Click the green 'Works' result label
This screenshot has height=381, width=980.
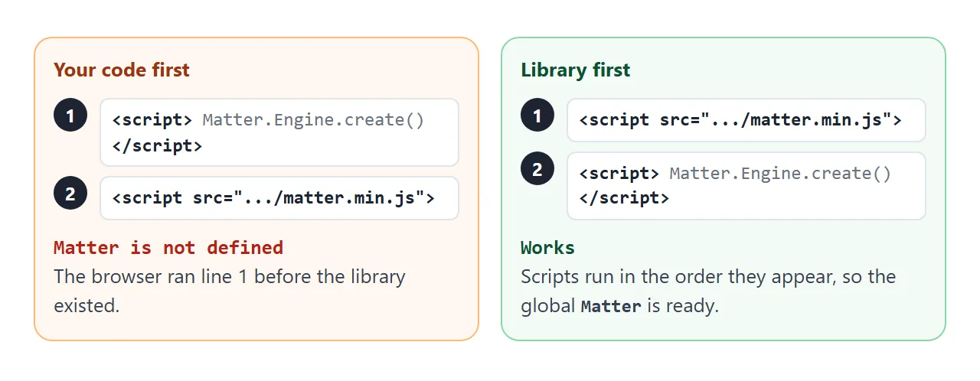[547, 248]
